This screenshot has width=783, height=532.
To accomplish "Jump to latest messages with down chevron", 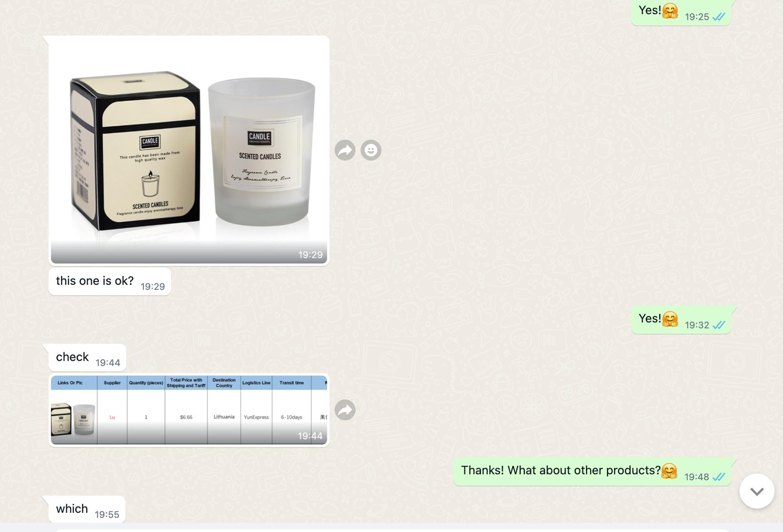I will tap(757, 491).
